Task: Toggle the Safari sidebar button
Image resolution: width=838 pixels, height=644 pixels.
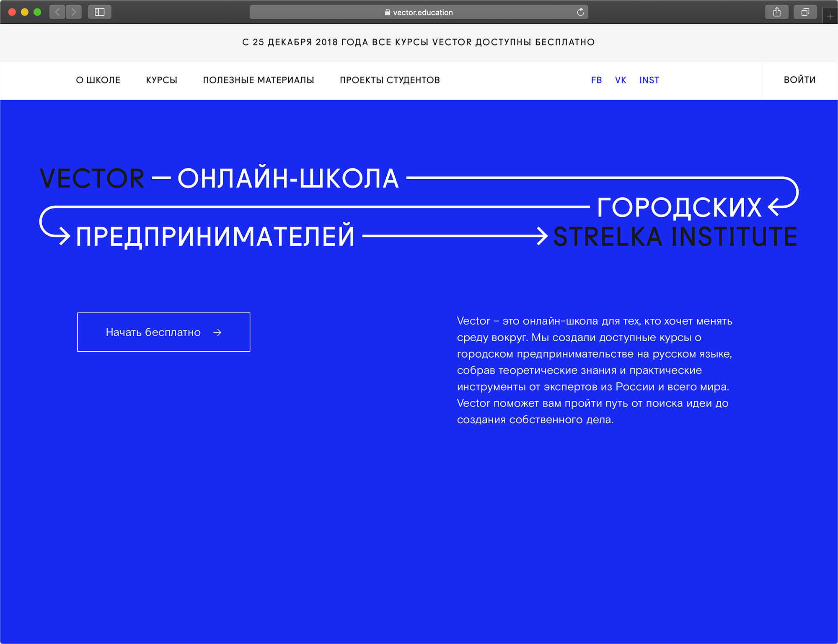Action: pyautogui.click(x=100, y=12)
